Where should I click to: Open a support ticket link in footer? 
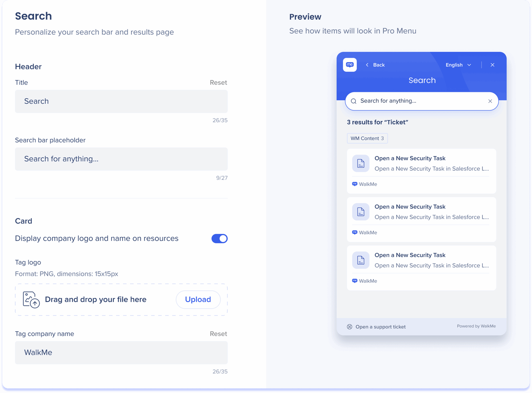coord(380,327)
